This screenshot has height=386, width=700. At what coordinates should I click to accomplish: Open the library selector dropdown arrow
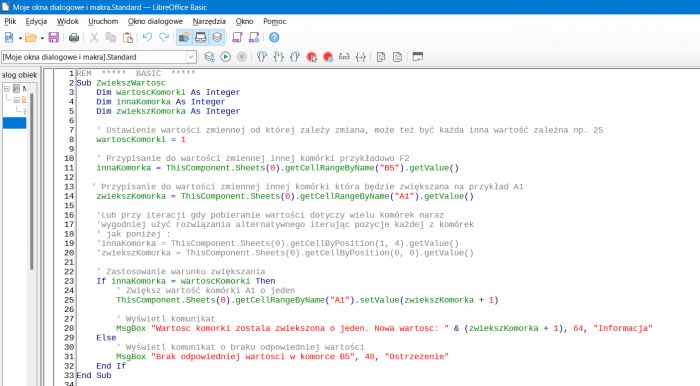pos(191,57)
